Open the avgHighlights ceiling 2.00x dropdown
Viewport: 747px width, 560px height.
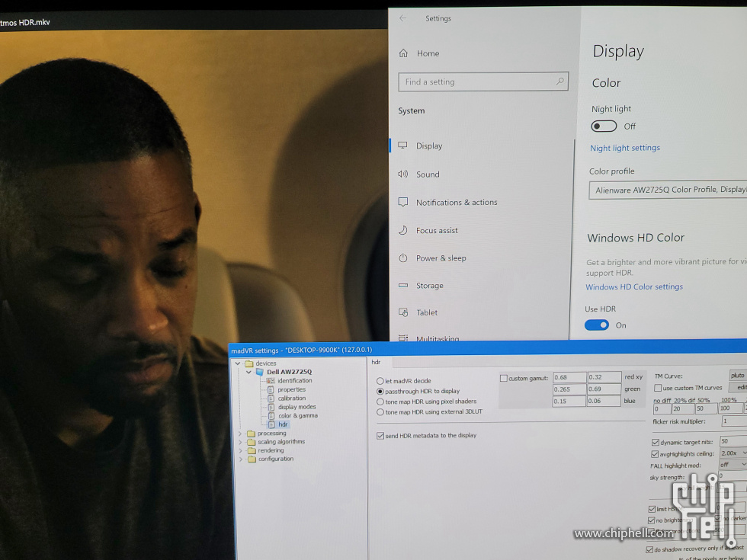[x=733, y=453]
